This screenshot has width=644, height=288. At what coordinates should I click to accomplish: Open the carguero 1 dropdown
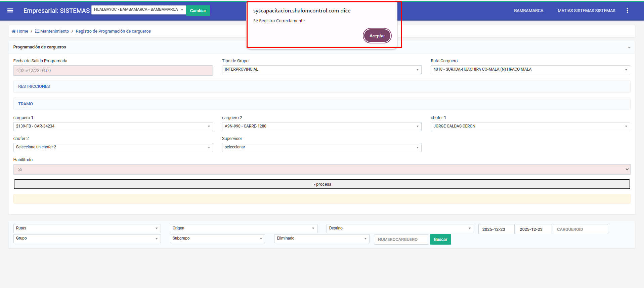pos(113,127)
